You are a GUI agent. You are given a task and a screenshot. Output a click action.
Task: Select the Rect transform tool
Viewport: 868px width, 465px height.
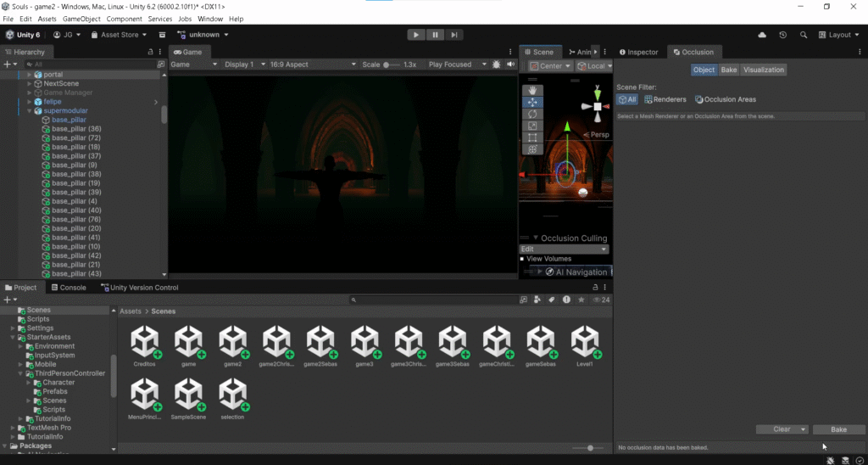click(x=532, y=137)
